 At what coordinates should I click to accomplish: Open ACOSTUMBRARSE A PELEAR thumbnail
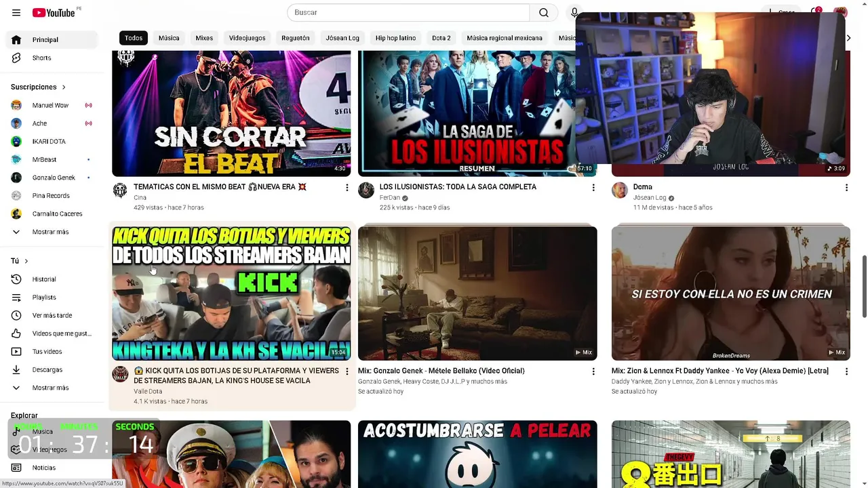coord(477,453)
